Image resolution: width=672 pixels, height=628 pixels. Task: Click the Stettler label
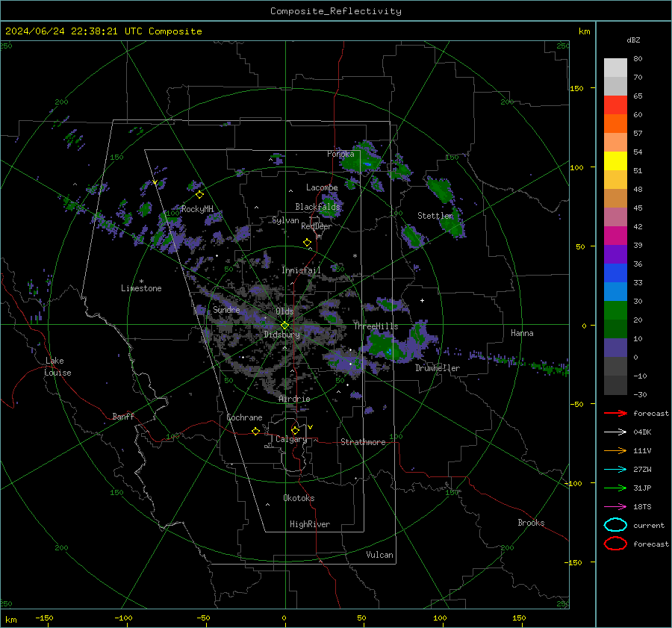435,216
